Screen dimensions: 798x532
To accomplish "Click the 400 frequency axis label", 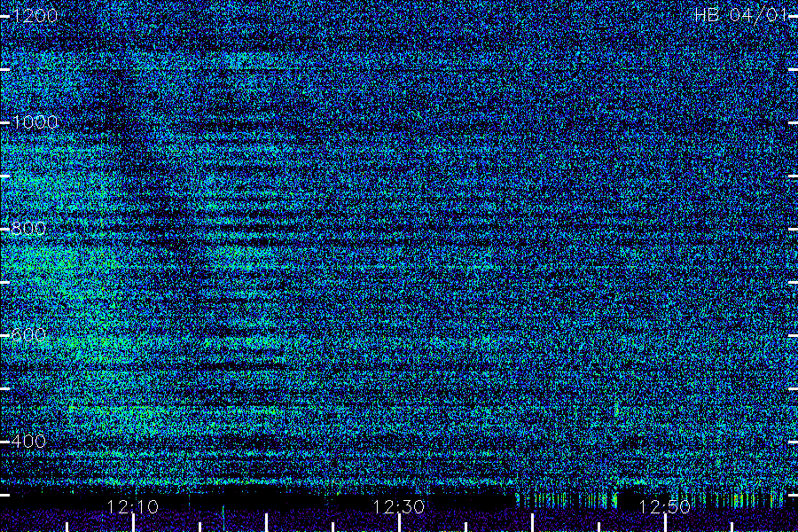I will [28, 441].
